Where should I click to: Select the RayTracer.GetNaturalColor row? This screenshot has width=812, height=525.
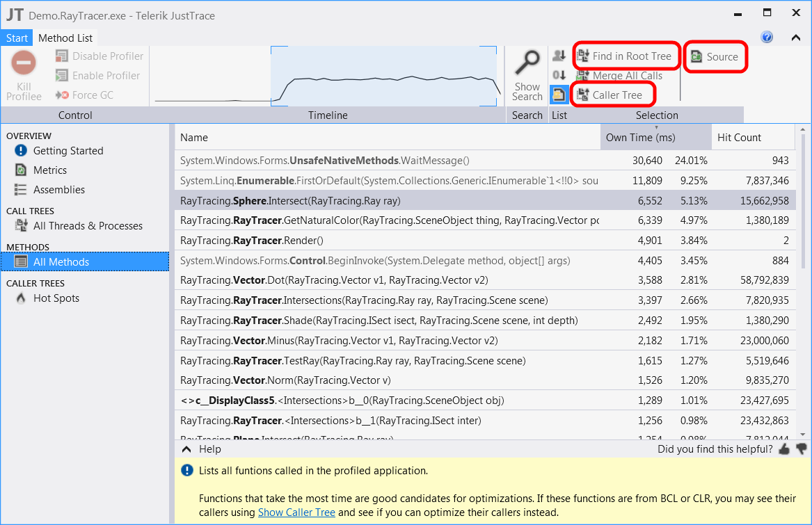[x=485, y=220]
